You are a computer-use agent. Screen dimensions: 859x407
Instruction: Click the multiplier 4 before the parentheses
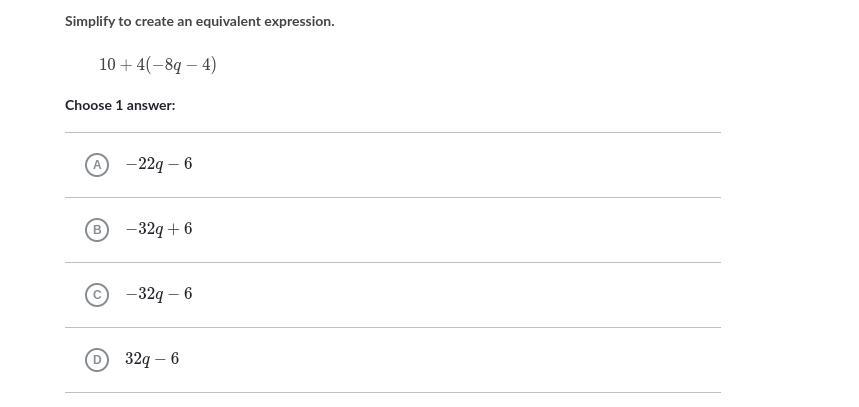[x=141, y=65]
